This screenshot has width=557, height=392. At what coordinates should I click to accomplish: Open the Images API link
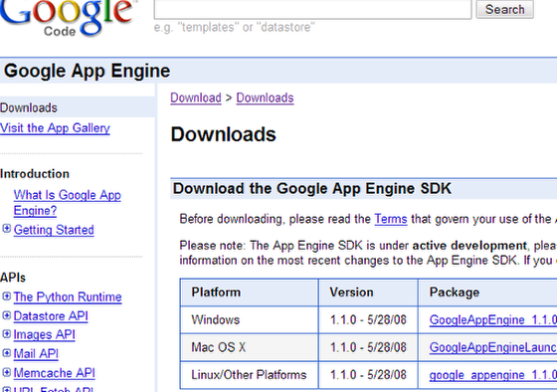[45, 334]
